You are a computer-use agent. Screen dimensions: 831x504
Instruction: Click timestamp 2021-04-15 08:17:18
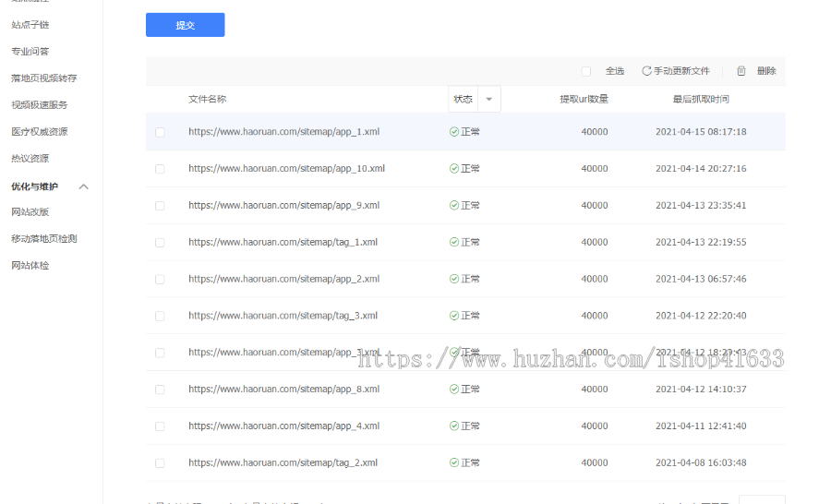[x=701, y=131]
